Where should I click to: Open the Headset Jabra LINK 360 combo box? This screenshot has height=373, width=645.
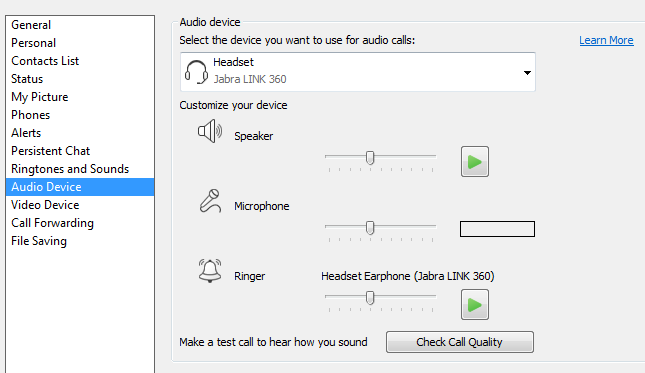pos(358,72)
